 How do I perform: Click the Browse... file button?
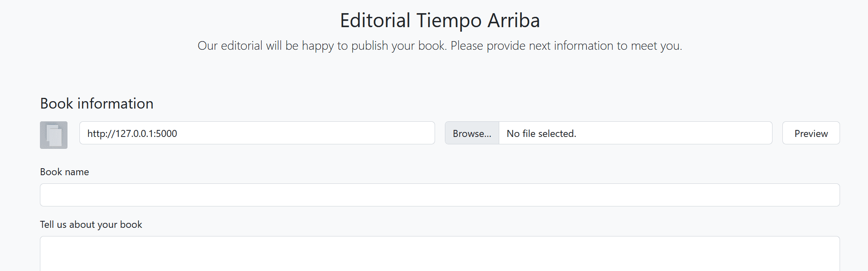click(472, 133)
